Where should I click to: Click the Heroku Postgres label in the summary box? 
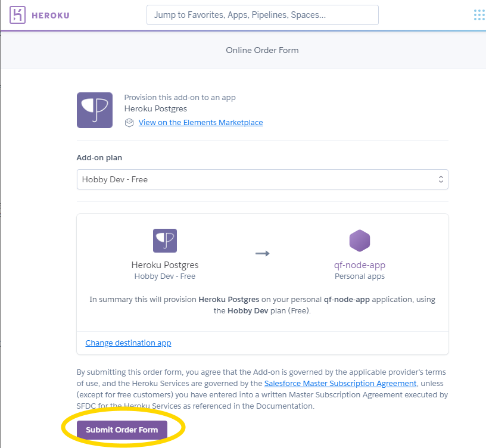pyautogui.click(x=165, y=265)
